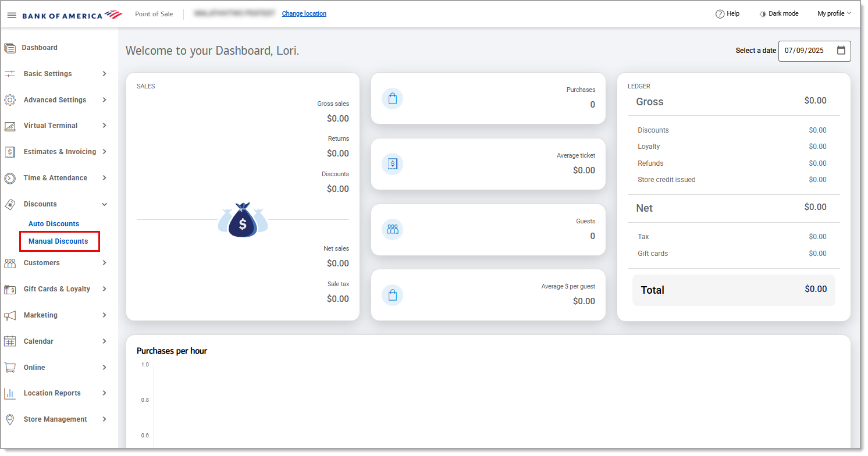Expand Marketing chevron
The height and width of the screenshot is (456, 868).
(104, 315)
